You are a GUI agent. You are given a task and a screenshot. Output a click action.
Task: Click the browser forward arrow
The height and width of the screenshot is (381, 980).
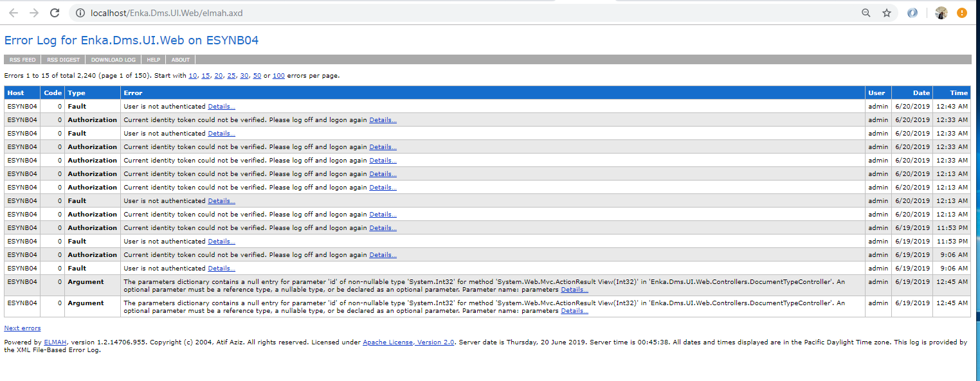click(x=34, y=13)
